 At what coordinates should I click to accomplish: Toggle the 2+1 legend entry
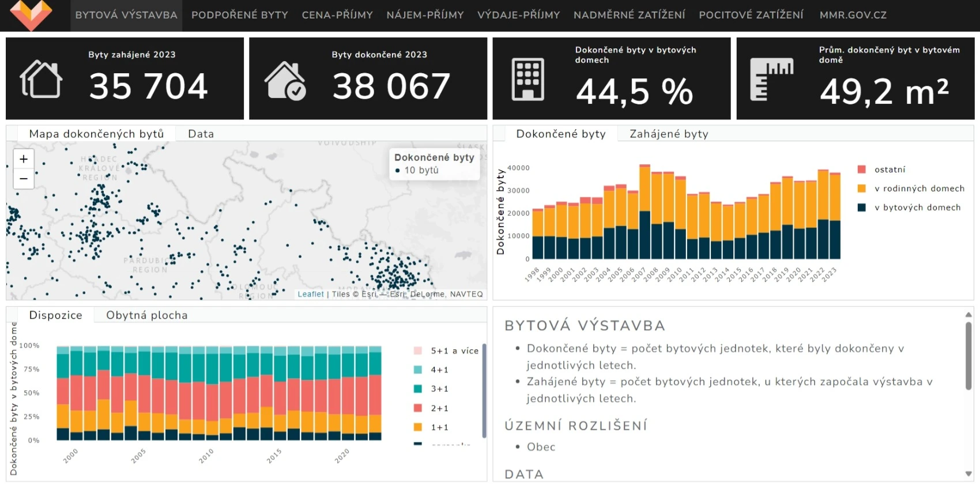(431, 408)
